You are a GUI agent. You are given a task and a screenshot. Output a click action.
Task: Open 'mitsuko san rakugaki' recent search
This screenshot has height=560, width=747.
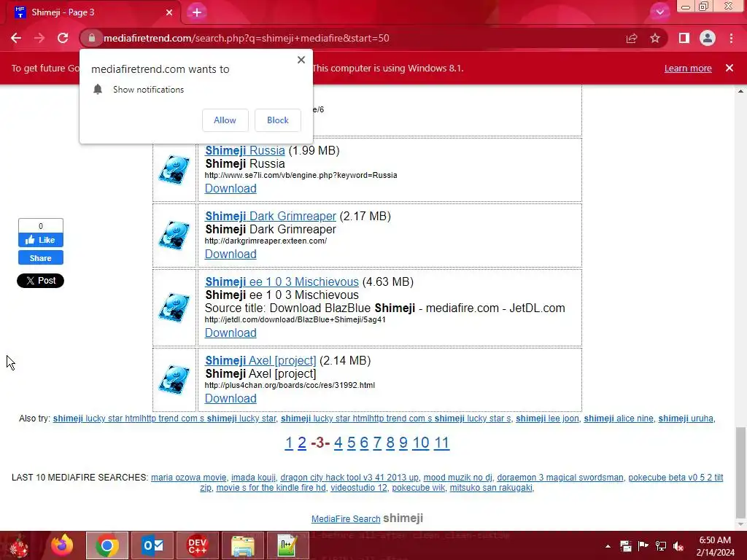(491, 488)
